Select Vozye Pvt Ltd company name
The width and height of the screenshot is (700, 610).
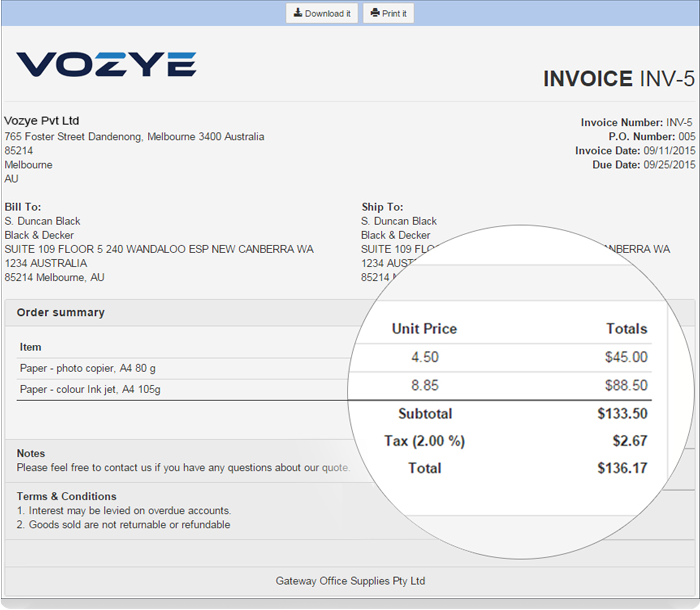pyautogui.click(x=42, y=121)
